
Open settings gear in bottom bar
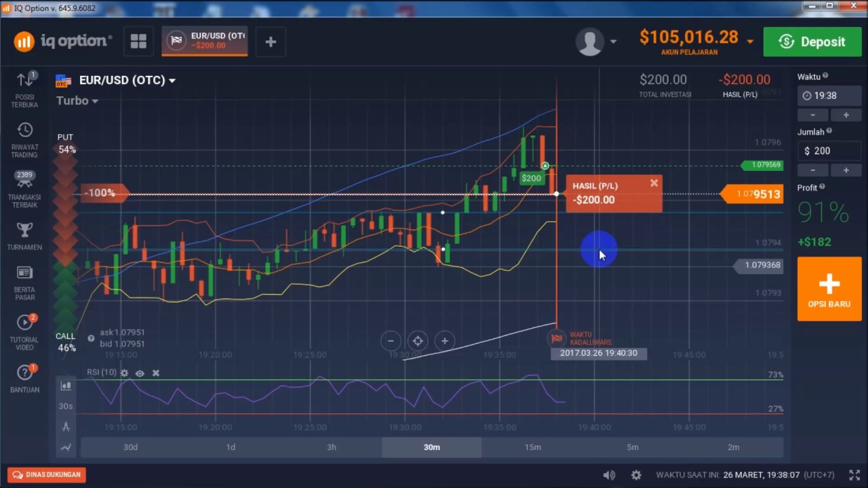(x=636, y=475)
